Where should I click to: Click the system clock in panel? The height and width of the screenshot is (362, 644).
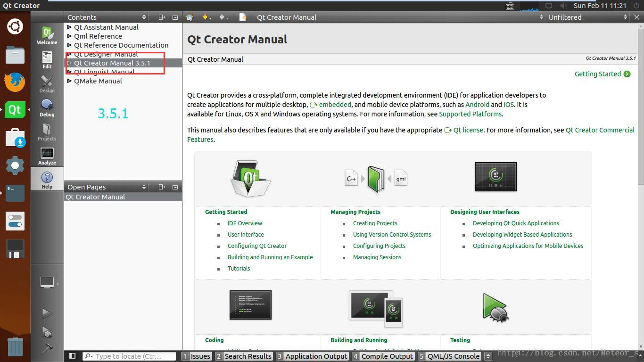click(x=600, y=6)
